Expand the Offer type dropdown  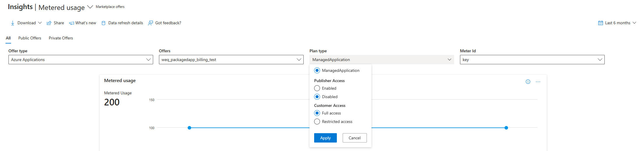tap(81, 60)
